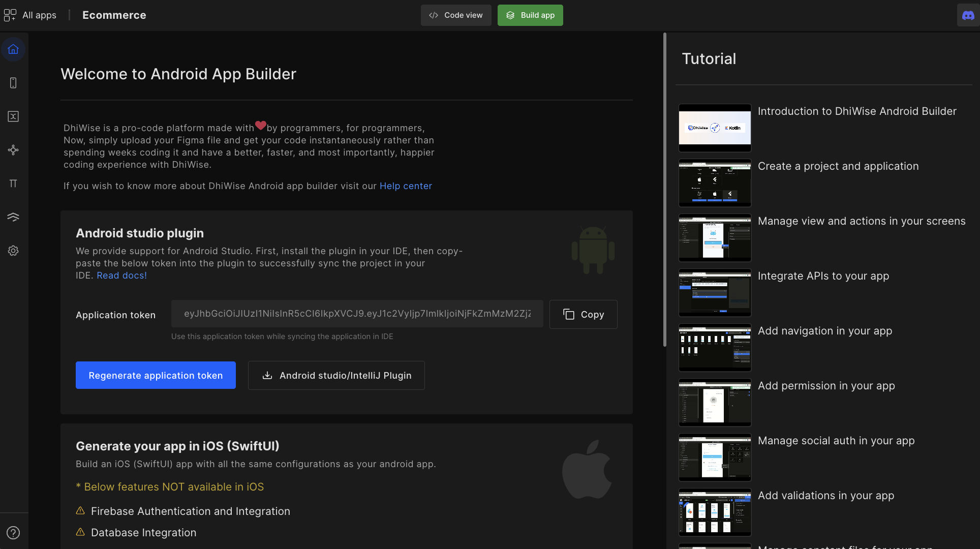Click the Ecommerce app name
Image resolution: width=980 pixels, height=549 pixels.
point(114,15)
